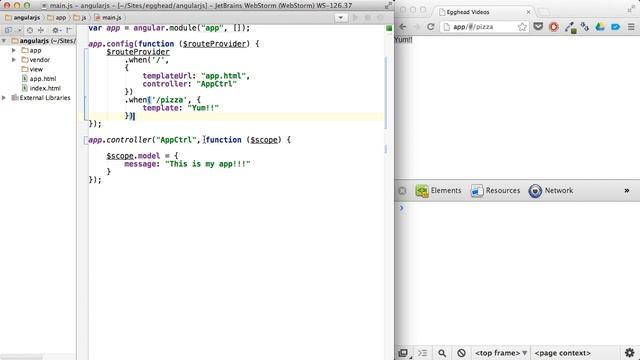Click the Chrome back arrow button

pyautogui.click(x=403, y=27)
